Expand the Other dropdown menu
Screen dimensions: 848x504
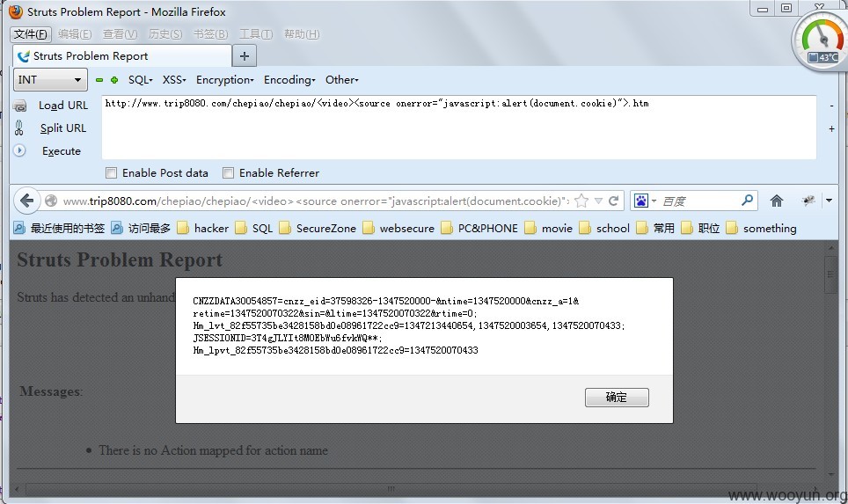coord(342,80)
